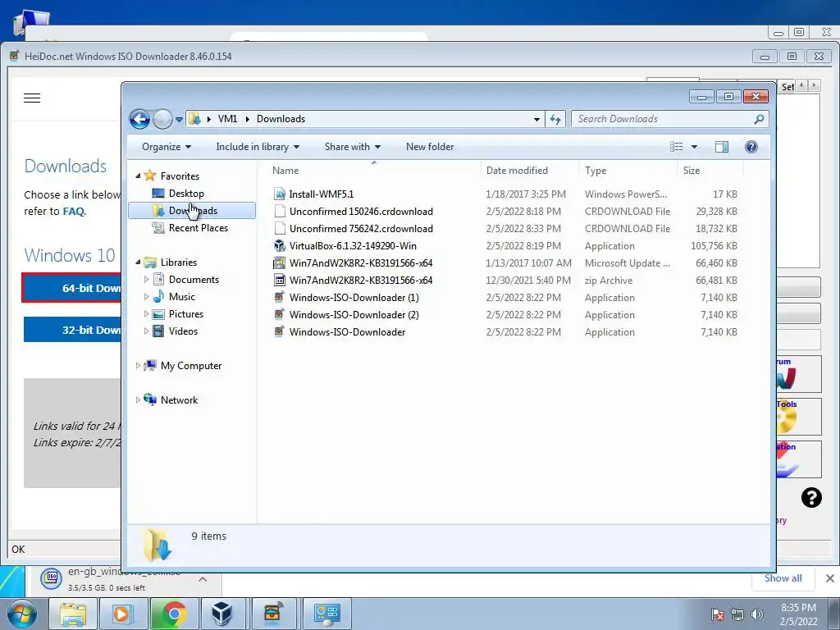The image size is (840, 630).
Task: Select the Install-WMF5.1 file icon
Action: point(279,194)
